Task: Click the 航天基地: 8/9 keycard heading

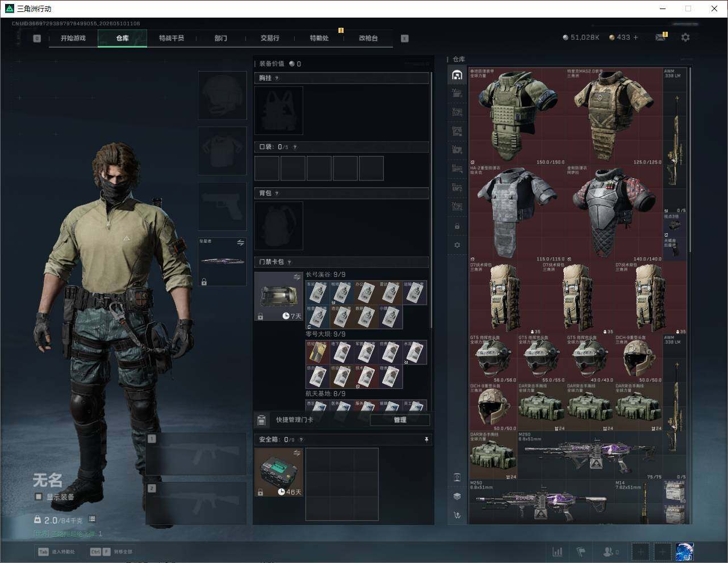Action: [325, 393]
